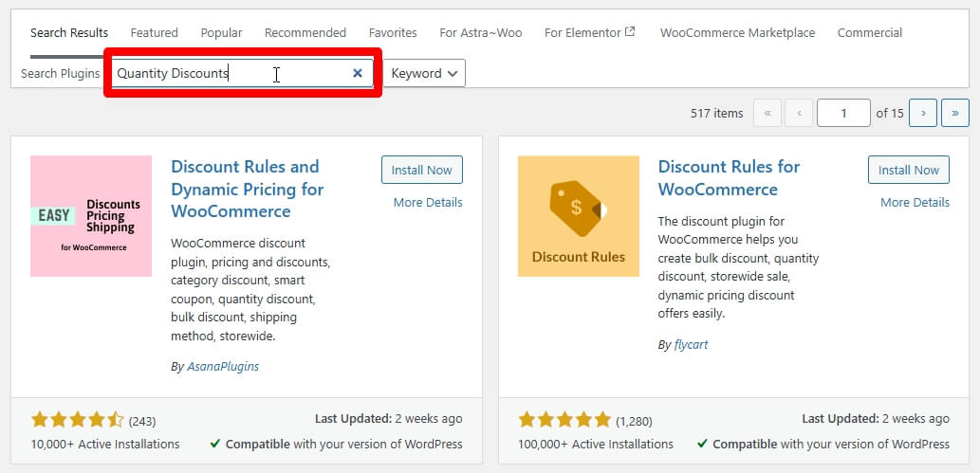This screenshot has width=980, height=473.
Task: Go to the next results page
Action: tap(923, 113)
